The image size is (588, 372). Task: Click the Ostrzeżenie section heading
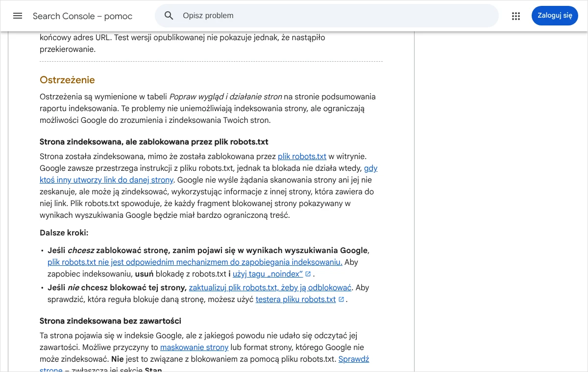click(67, 80)
